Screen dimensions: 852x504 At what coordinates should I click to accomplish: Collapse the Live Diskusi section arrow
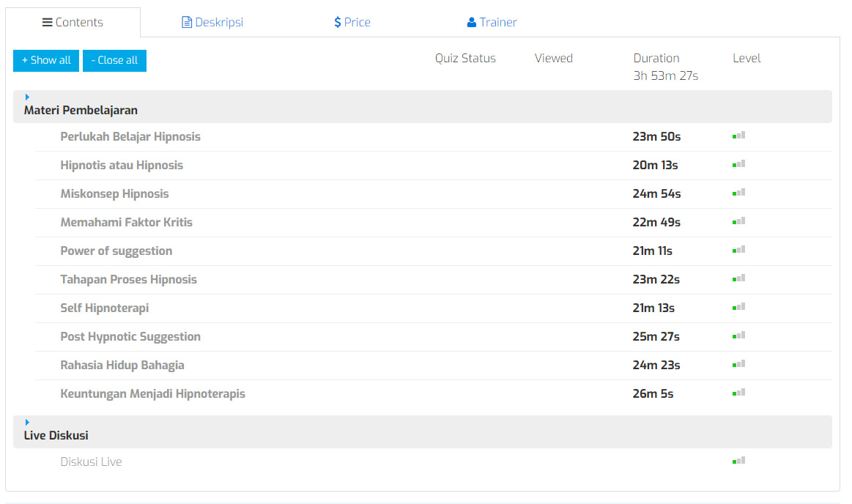27,422
